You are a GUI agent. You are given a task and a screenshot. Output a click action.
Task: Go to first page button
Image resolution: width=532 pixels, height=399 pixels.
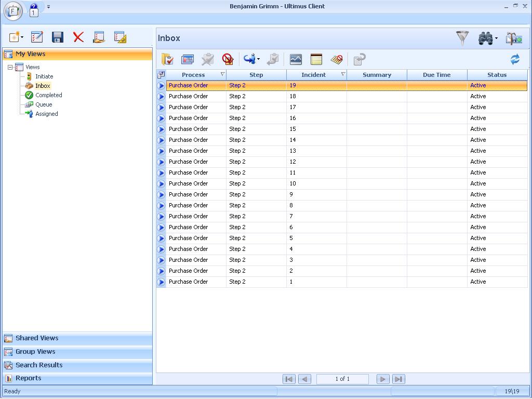coord(289,379)
